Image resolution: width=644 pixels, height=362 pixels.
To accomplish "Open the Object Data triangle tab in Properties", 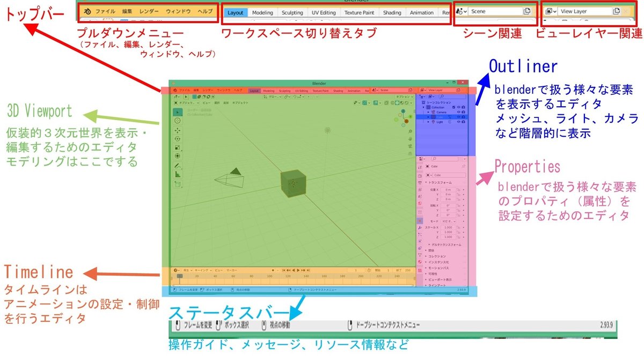I will pos(420,255).
